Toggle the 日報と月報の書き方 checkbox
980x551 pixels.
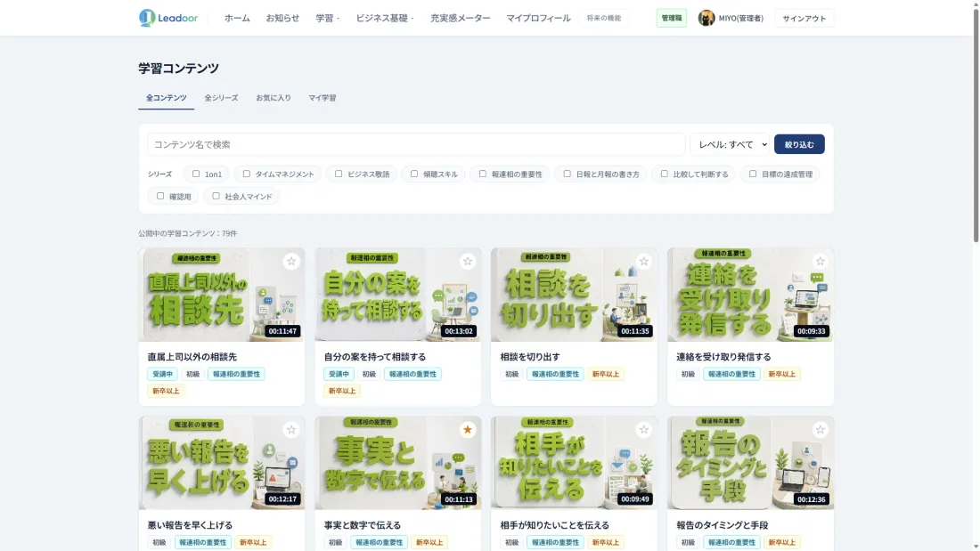[x=567, y=174]
